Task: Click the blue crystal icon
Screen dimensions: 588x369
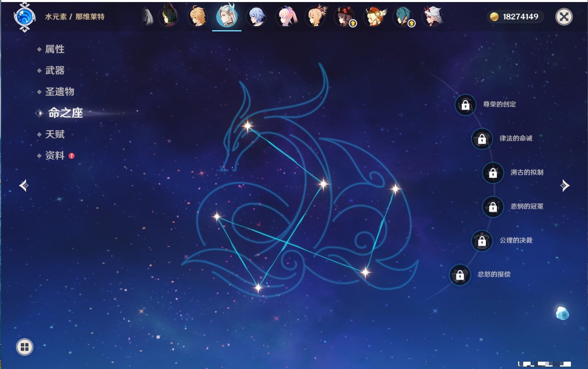Action: tap(562, 313)
